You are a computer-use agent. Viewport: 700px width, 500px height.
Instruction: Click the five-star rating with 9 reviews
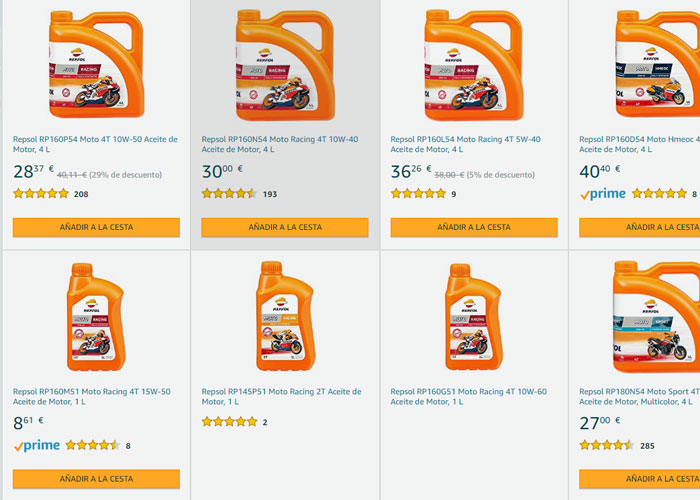(418, 194)
